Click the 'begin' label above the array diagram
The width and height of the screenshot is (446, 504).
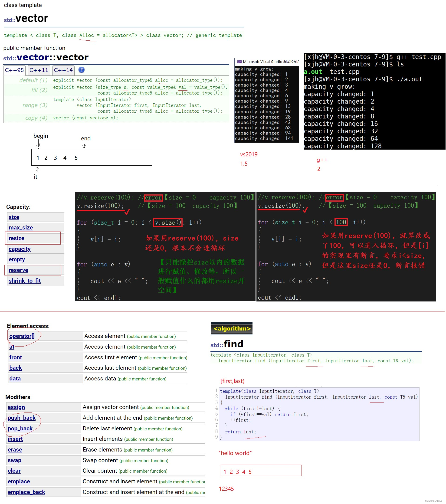[x=41, y=136]
